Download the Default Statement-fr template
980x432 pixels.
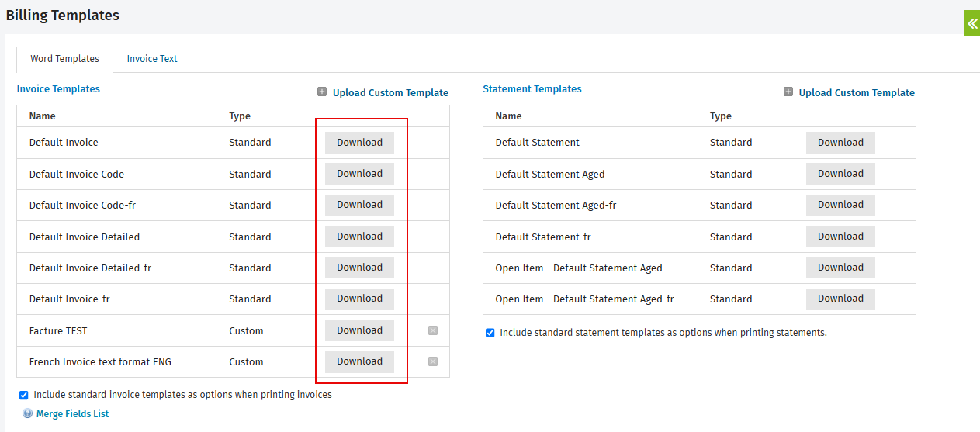pos(840,237)
